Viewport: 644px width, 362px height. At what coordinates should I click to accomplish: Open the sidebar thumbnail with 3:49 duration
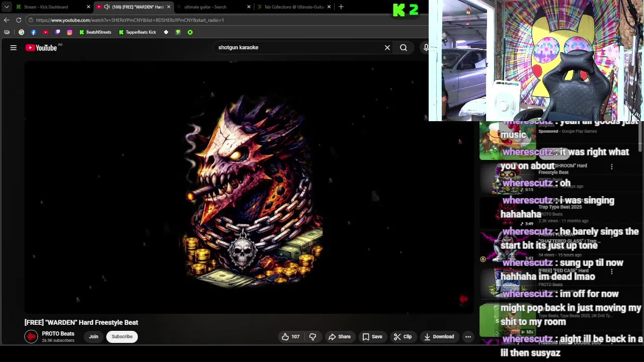tap(508, 213)
